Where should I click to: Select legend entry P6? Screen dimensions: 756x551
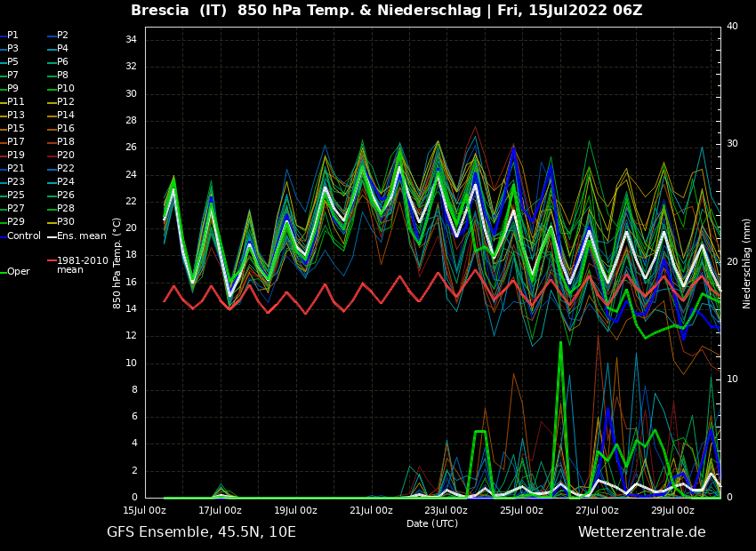click(x=62, y=61)
